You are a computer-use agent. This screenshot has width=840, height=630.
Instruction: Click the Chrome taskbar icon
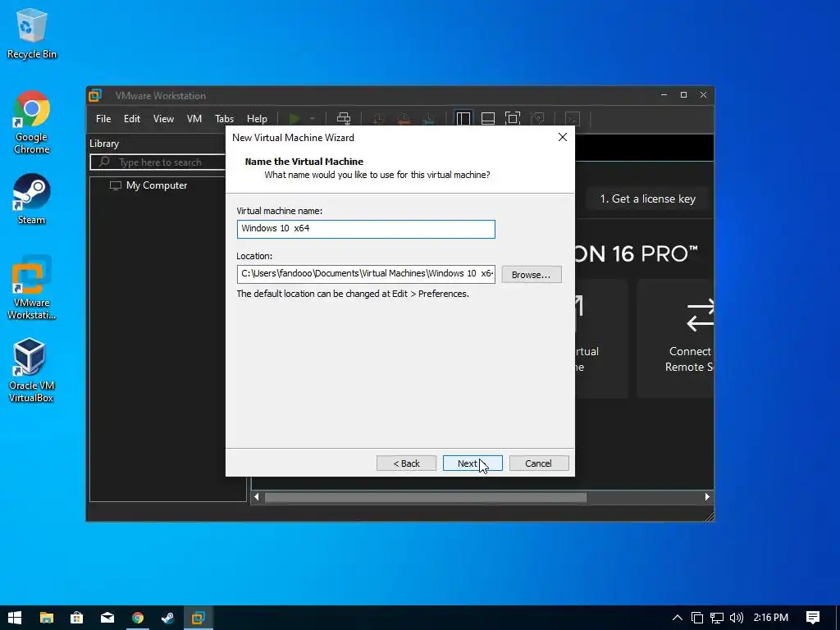pyautogui.click(x=138, y=618)
